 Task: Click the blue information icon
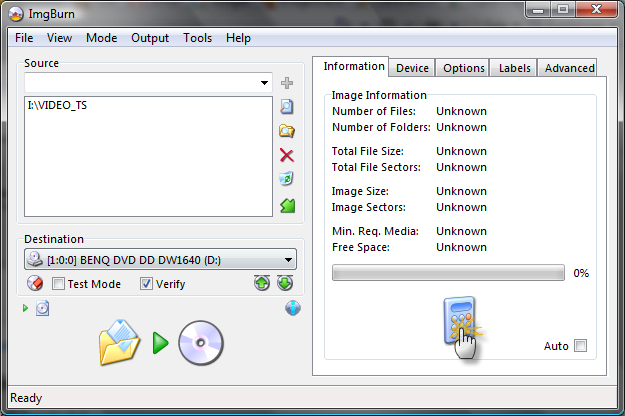(x=293, y=308)
